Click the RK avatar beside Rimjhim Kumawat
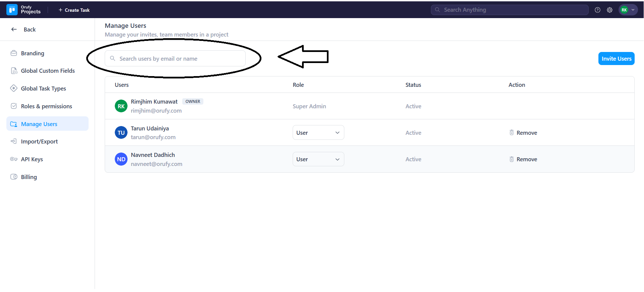644x292 pixels. [x=121, y=106]
